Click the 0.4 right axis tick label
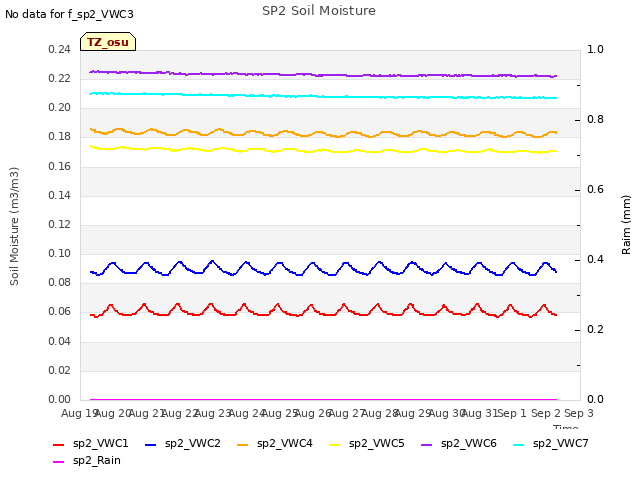The height and width of the screenshot is (480, 640). (x=595, y=260)
